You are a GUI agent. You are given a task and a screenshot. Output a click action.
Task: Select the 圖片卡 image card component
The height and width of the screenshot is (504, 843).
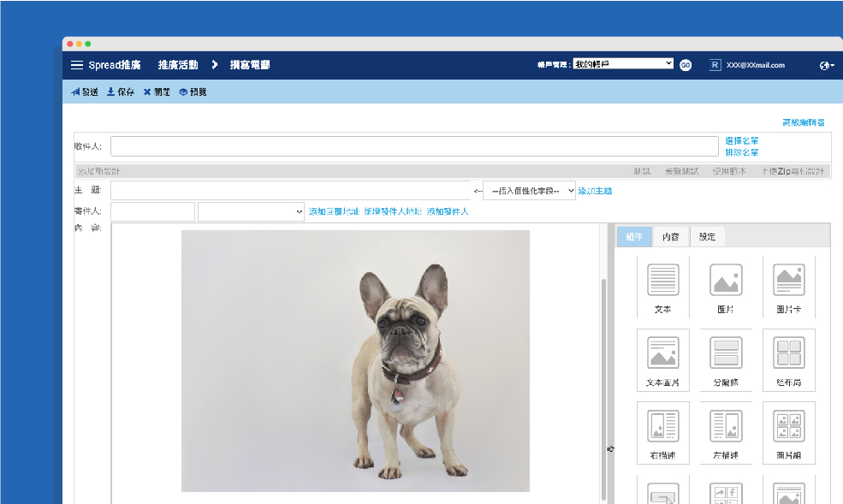[789, 287]
